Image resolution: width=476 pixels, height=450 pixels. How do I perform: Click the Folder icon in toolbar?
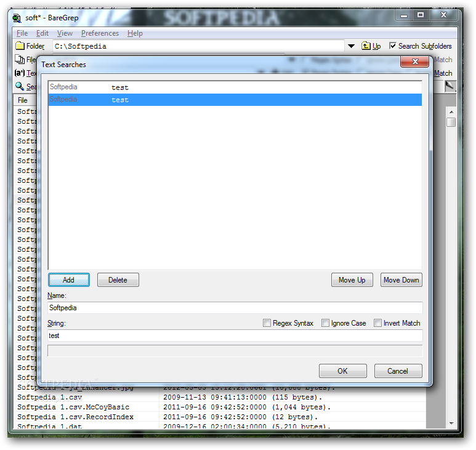pos(20,46)
